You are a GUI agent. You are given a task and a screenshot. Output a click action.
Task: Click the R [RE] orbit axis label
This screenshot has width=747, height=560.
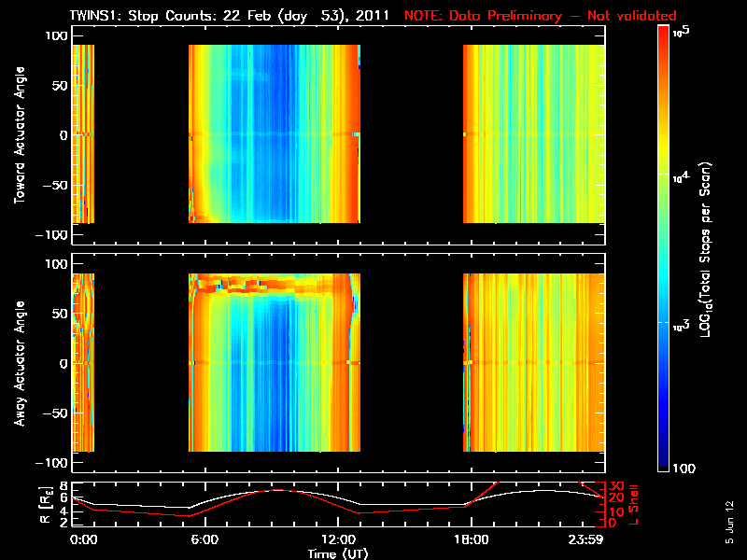pos(45,505)
